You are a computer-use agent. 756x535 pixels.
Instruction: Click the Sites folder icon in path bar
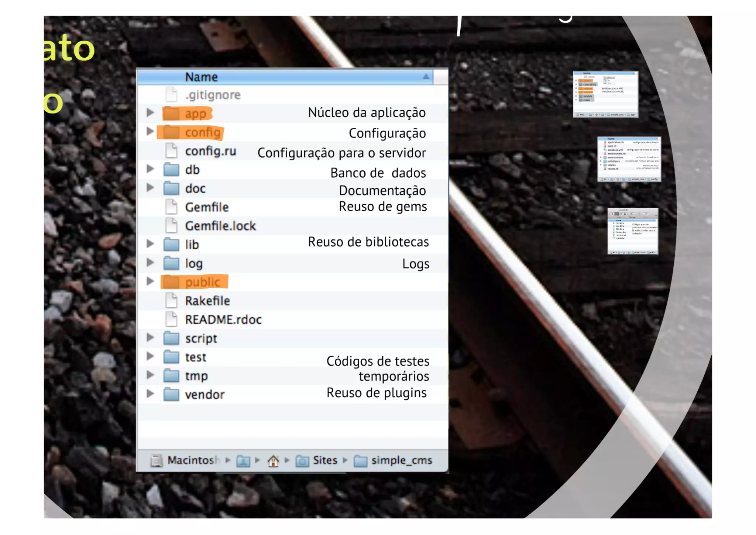[302, 461]
